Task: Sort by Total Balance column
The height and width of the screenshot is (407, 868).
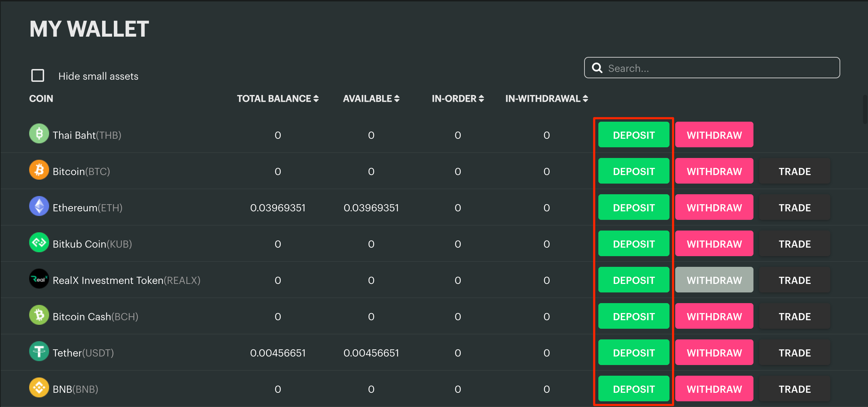Action: (277, 99)
